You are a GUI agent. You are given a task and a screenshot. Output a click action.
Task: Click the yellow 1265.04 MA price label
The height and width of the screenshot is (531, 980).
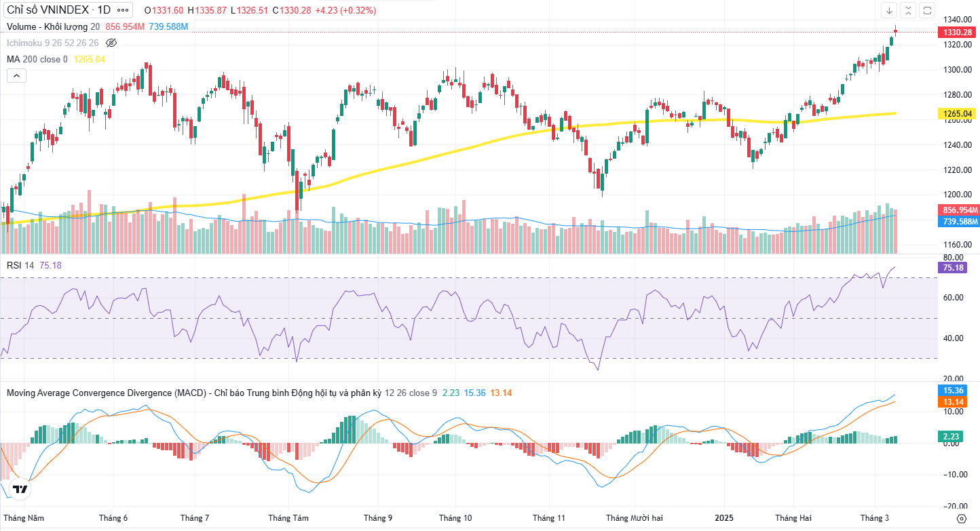[x=957, y=113]
